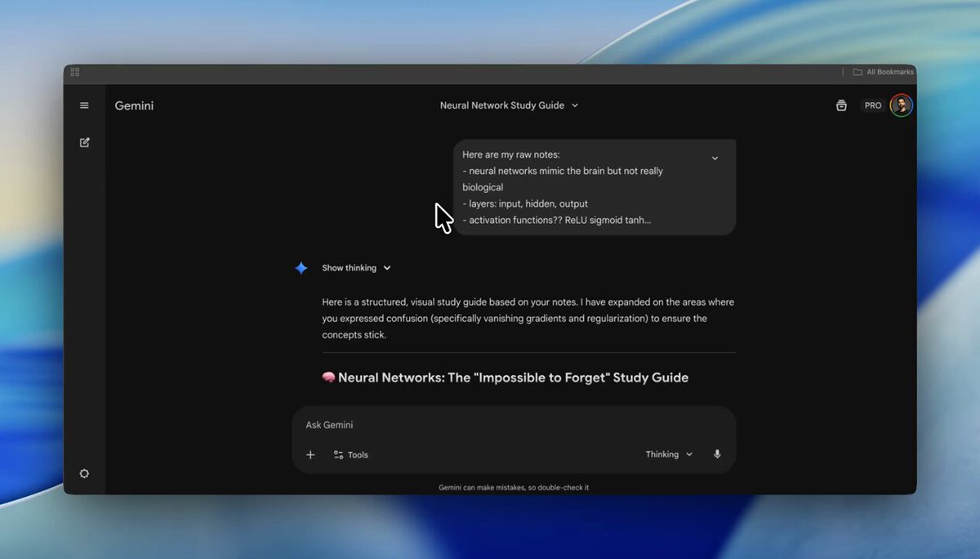This screenshot has width=980, height=559.
Task: Click the 'Here are my raw notes:' text
Action: 511,154
